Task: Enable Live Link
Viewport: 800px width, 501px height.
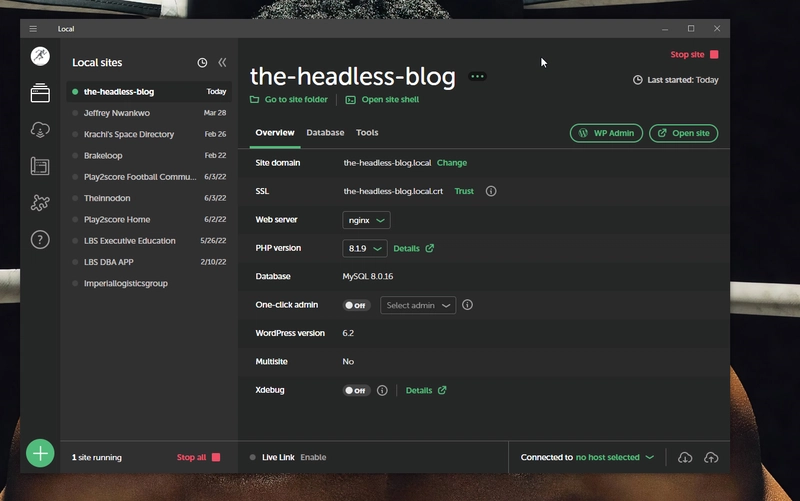Action: (x=313, y=457)
